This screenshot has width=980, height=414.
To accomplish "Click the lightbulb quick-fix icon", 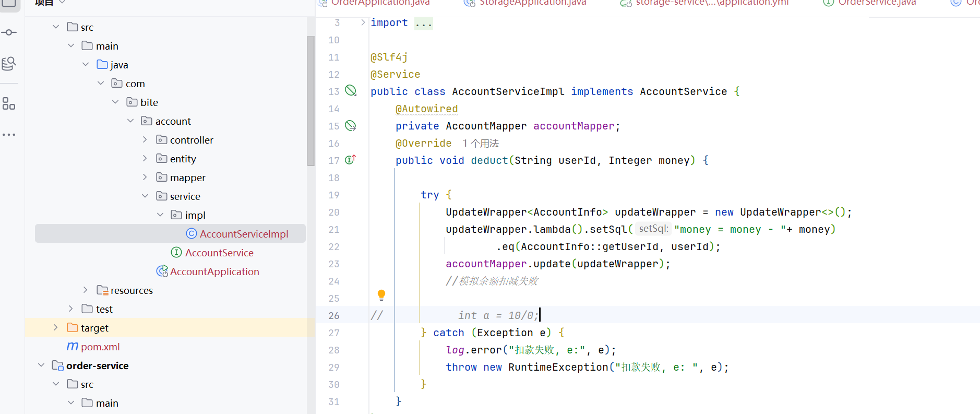I will coord(381,295).
